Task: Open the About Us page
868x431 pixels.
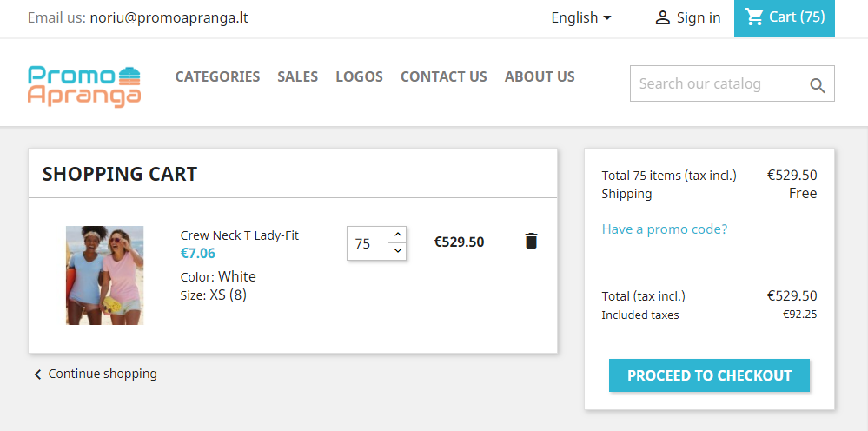Action: click(x=540, y=76)
